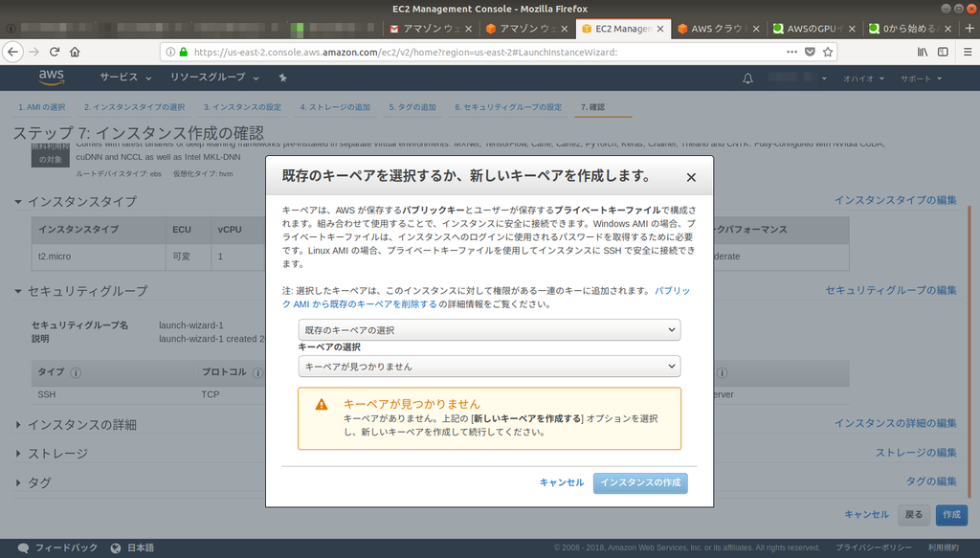Open the リソースグループ menu
Viewport: 980px width, 558px height.
[x=214, y=77]
